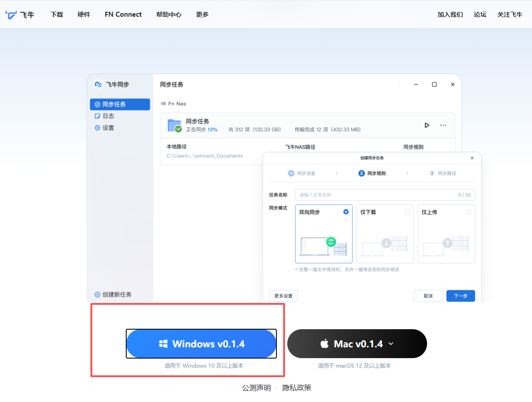Click 共 312 项 (132.33 GB) text

tap(254, 130)
